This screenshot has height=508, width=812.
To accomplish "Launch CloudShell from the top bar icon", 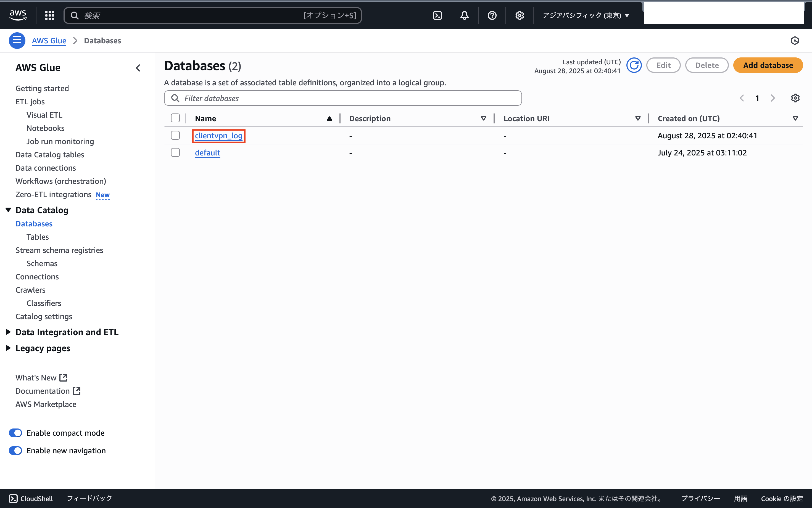I will tap(437, 15).
